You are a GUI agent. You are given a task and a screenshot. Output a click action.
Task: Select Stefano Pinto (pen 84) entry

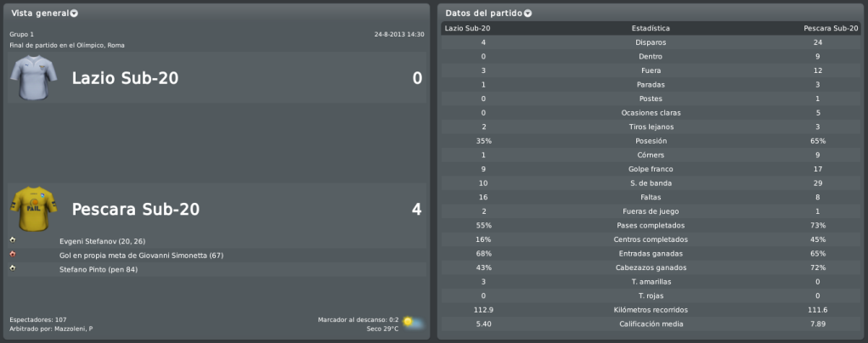click(x=99, y=270)
